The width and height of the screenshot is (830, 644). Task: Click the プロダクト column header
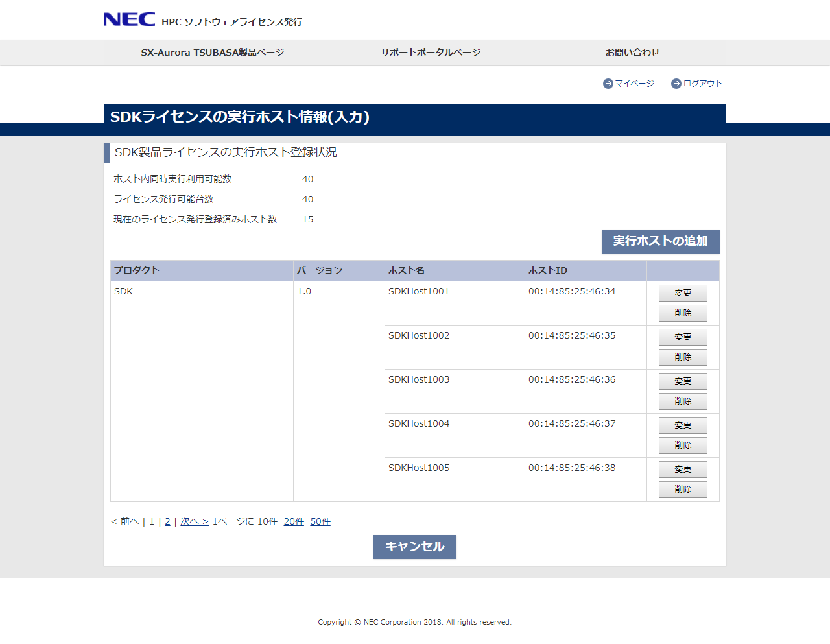coord(202,270)
